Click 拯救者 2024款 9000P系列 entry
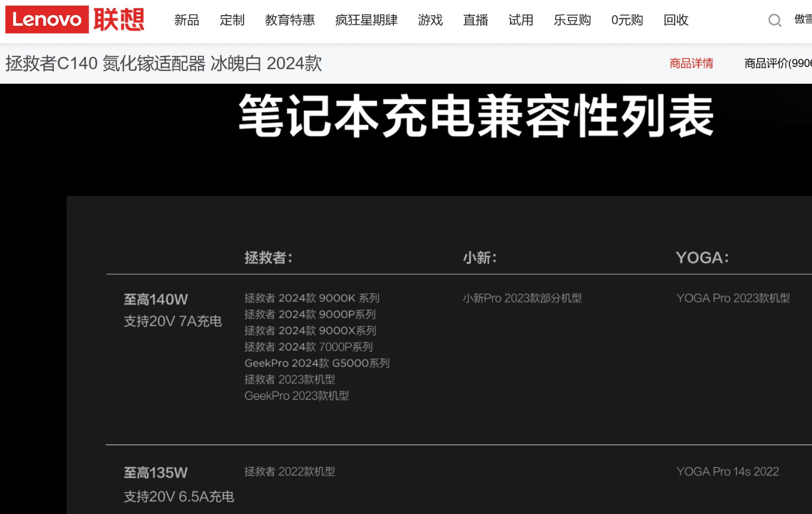812x514 pixels. pos(310,314)
